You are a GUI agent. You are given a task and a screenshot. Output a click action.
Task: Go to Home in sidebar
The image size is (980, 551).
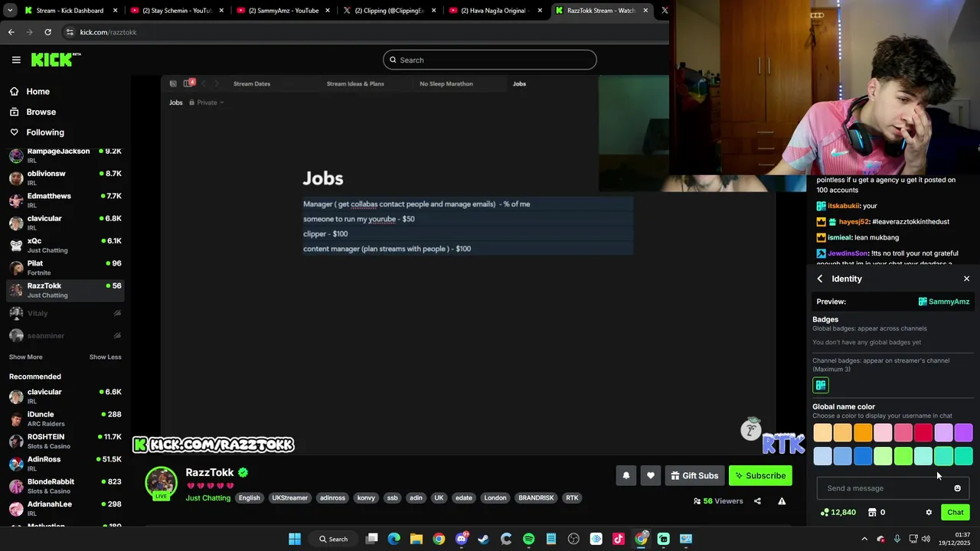pos(38,91)
